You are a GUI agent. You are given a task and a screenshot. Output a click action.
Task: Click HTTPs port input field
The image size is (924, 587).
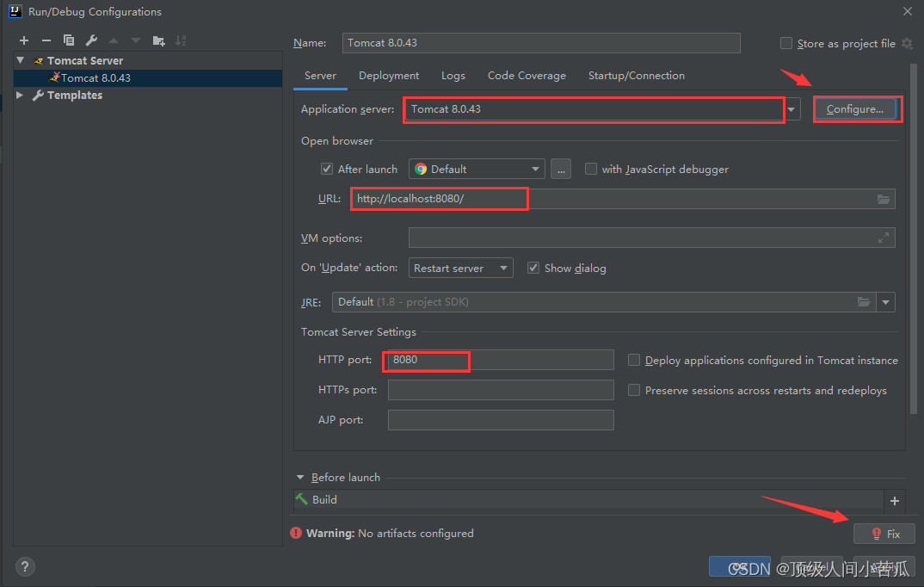click(501, 390)
